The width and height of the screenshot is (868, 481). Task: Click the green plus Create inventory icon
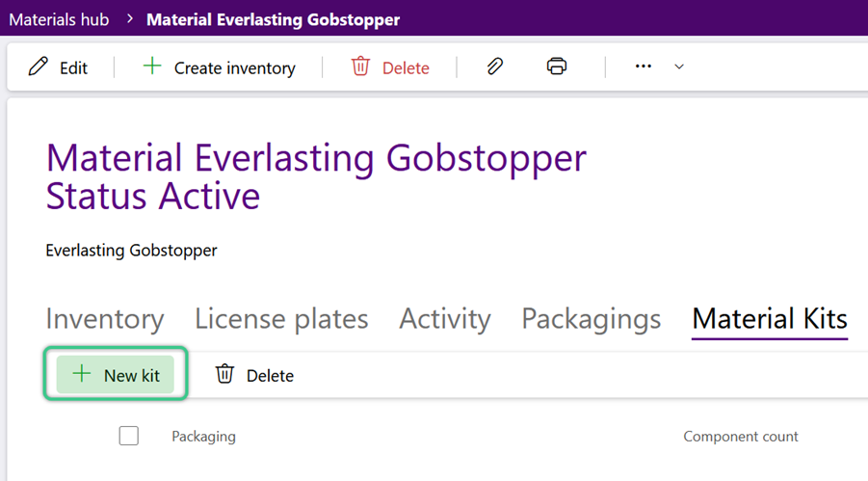click(152, 66)
